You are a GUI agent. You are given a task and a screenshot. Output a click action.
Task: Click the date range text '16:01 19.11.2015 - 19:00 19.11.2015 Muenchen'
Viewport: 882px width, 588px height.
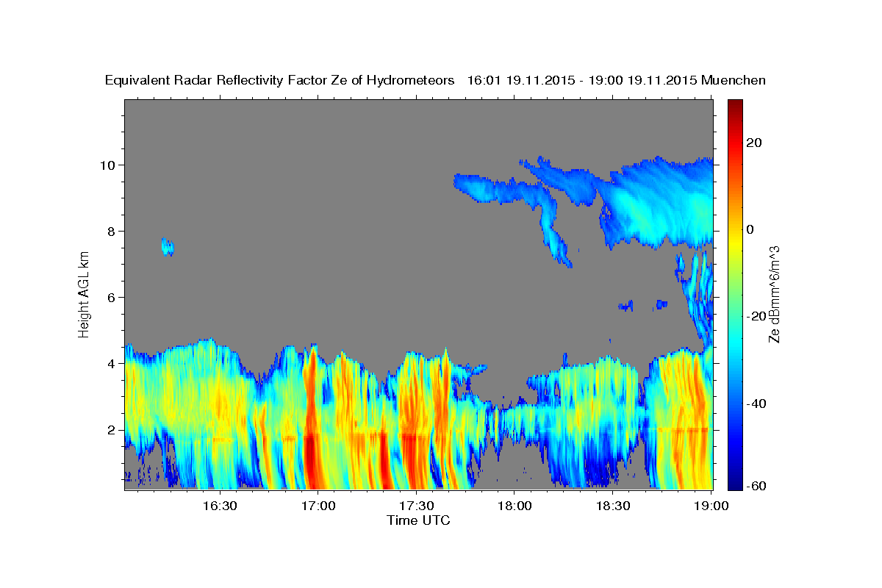617,81
